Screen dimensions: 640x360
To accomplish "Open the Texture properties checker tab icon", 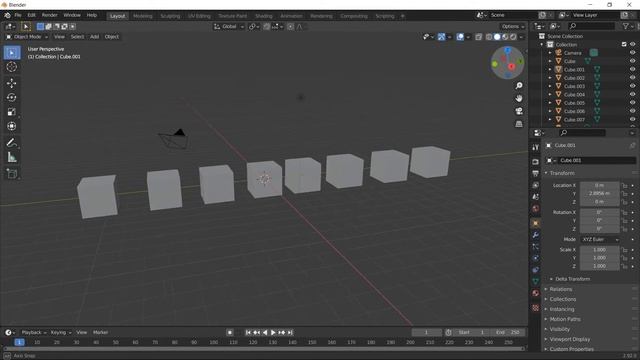I will [x=536, y=308].
